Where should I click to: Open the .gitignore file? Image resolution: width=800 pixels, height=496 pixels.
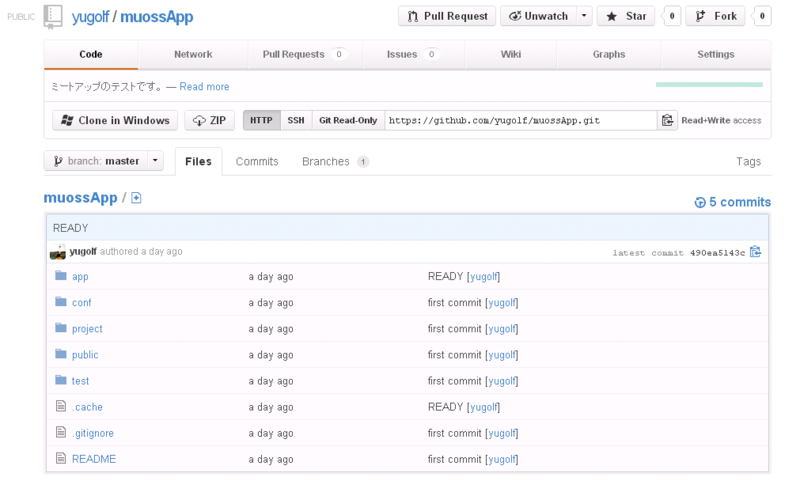pos(93,433)
